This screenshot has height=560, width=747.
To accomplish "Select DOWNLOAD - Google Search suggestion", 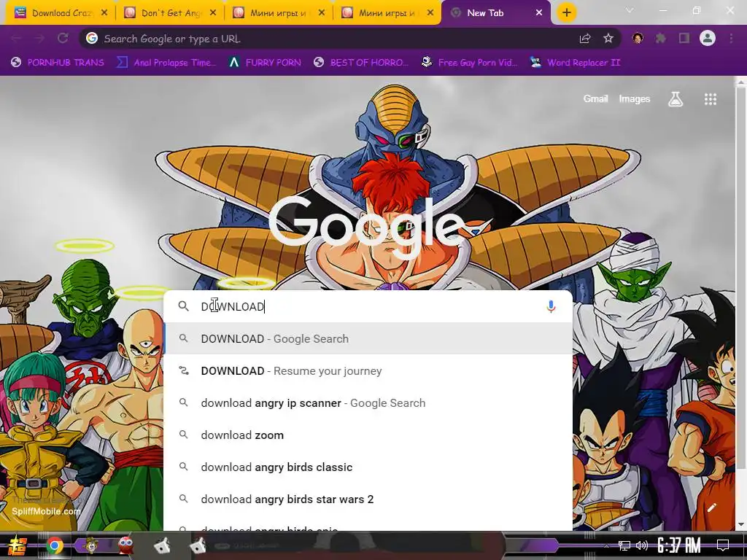I will coord(368,338).
